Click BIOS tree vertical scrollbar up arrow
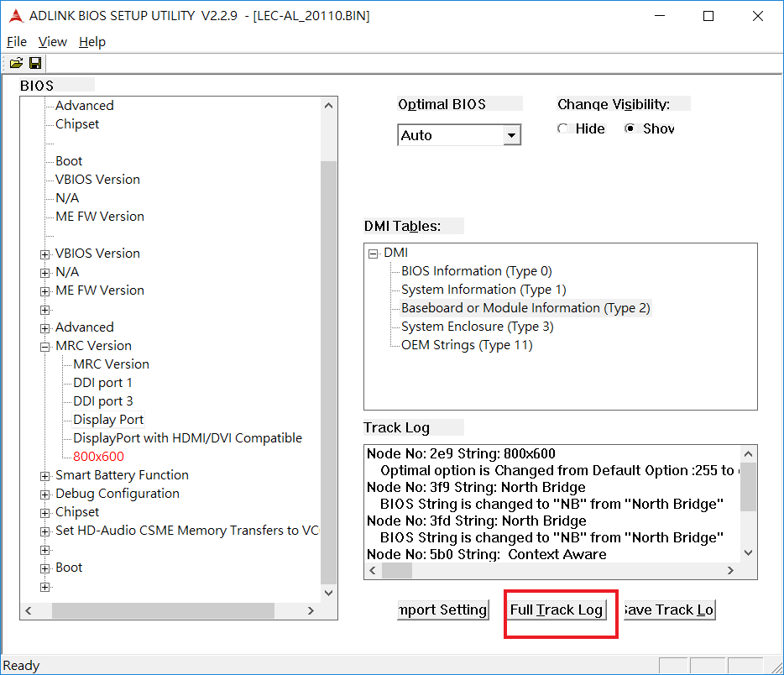 (328, 106)
